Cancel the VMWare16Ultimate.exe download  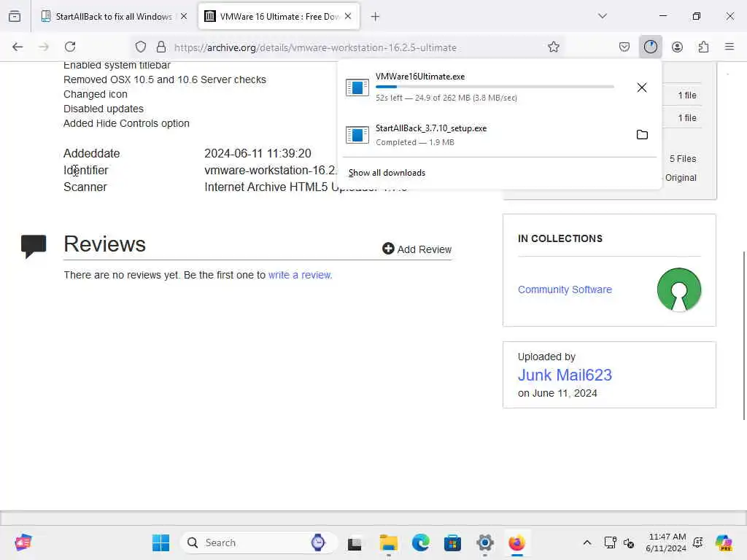click(642, 87)
